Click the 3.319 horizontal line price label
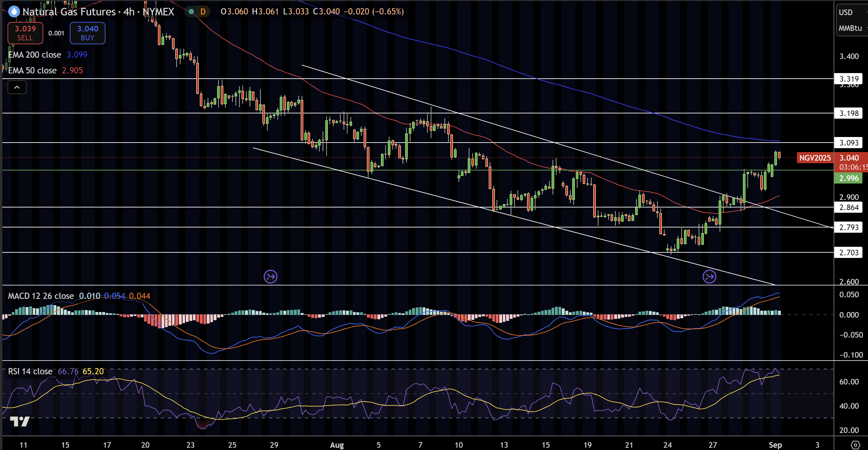Viewport: 868px width, 450px height. pos(848,79)
